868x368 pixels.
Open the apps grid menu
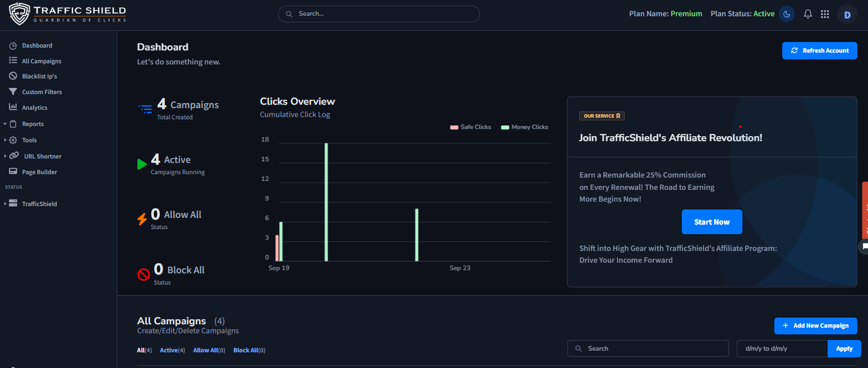tap(825, 14)
